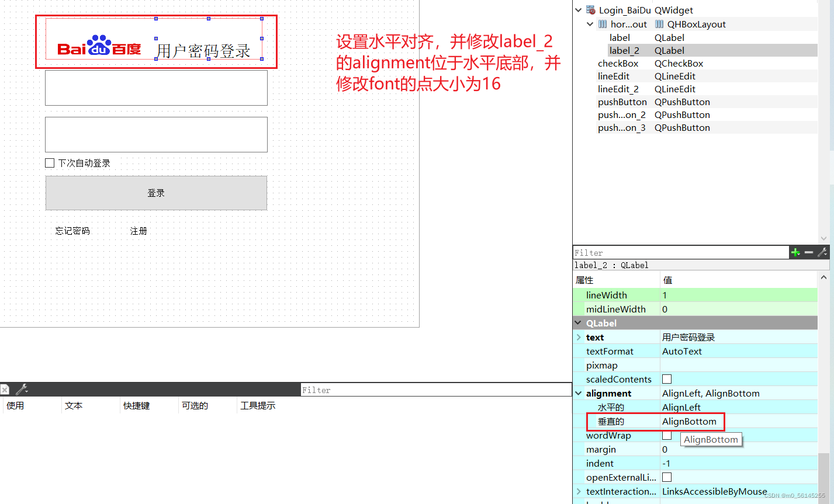
Task: Click the 快捷键 column header
Action: [x=136, y=405]
